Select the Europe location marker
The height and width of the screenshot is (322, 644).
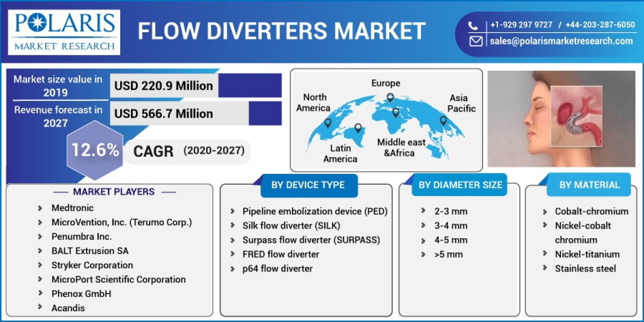coord(390,98)
